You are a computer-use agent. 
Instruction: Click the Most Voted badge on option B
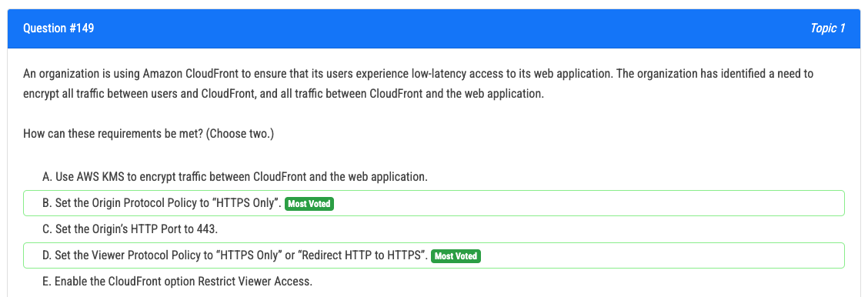[309, 204]
